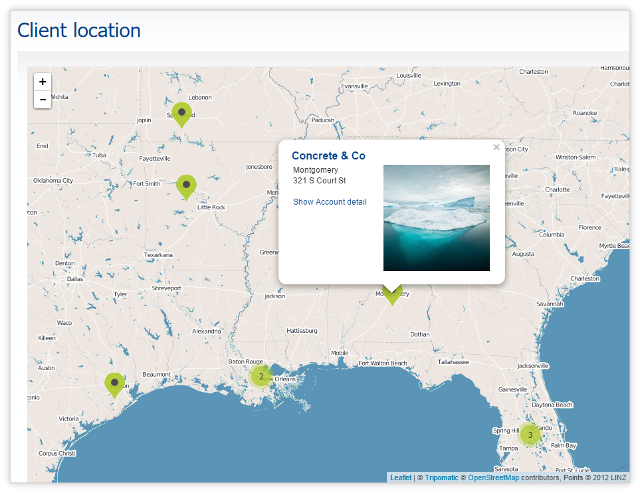Click the Client location heading
Screen dimensions: 640x493
point(79,31)
